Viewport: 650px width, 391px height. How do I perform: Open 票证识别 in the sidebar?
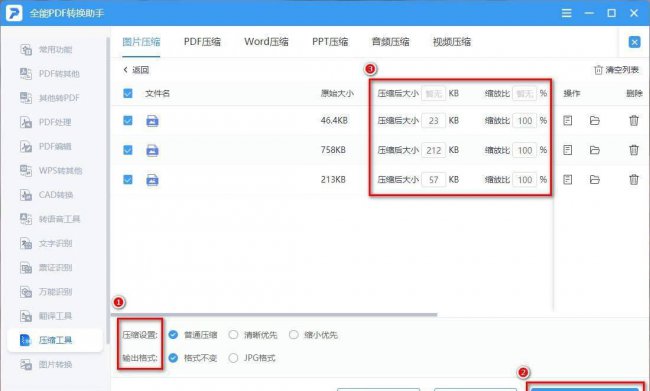tap(46, 267)
